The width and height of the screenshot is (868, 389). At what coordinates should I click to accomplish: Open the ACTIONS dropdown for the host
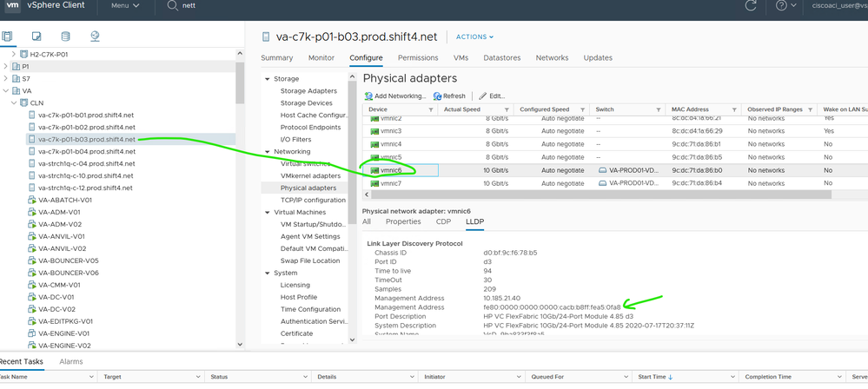pyautogui.click(x=474, y=37)
